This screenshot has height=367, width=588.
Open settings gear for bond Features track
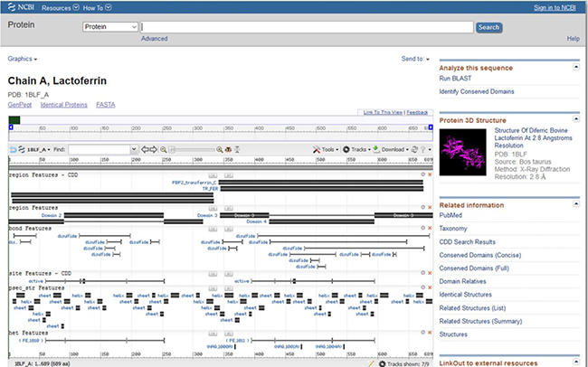[423, 228]
